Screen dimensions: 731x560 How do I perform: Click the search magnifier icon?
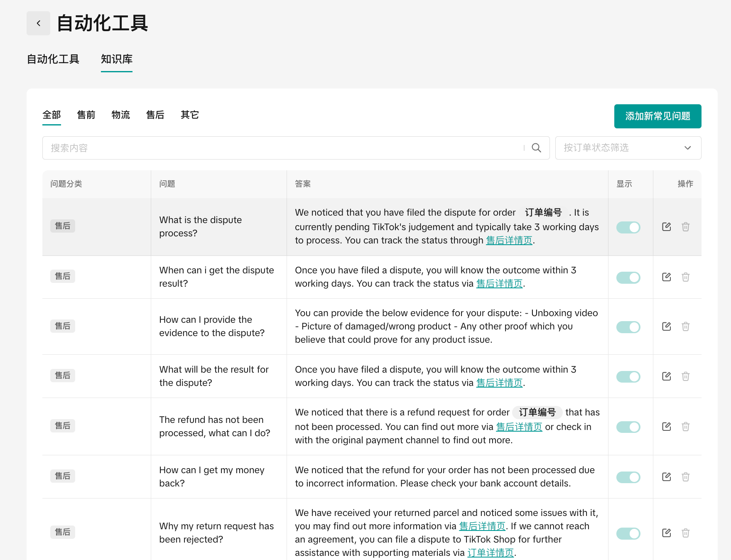click(x=536, y=148)
